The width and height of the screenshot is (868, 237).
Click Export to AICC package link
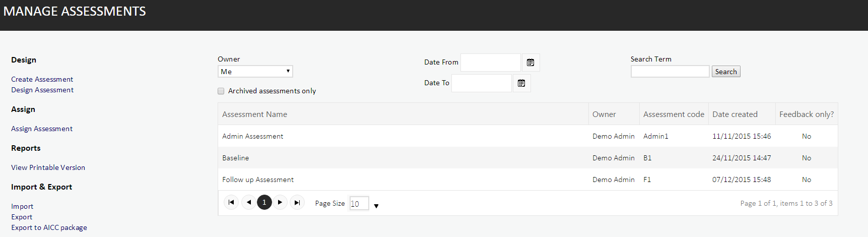coord(49,227)
